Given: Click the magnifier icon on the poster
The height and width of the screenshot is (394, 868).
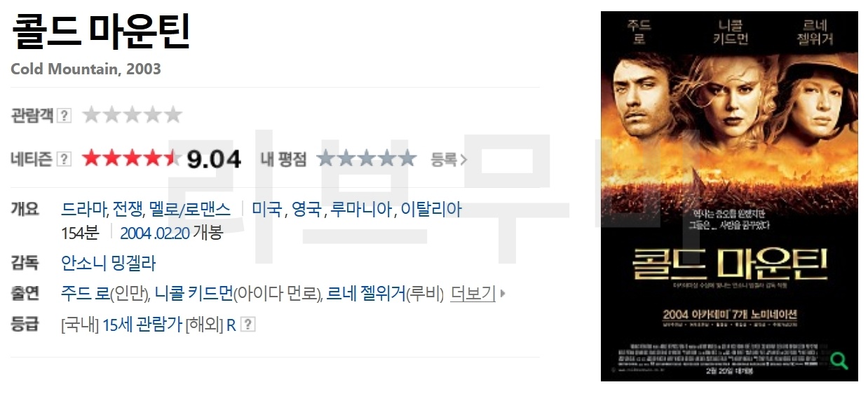Looking at the screenshot, I should point(839,361).
